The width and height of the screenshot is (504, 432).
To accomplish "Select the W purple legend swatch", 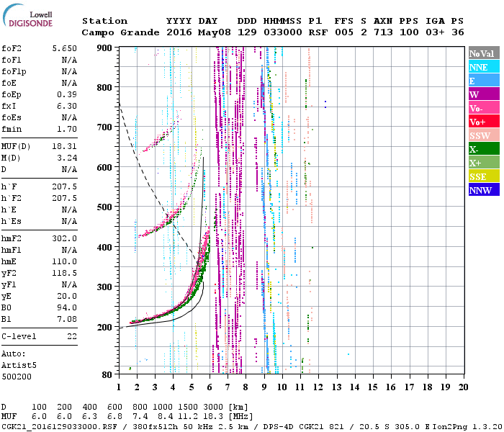I will 484,94.
